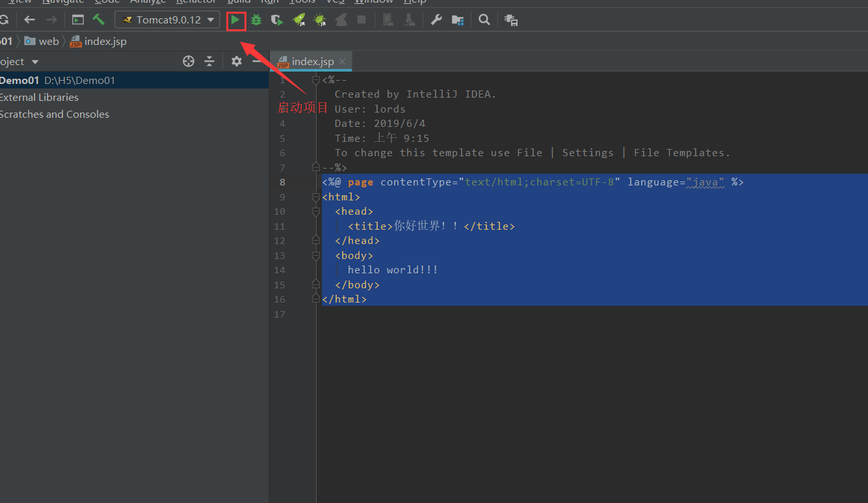Image resolution: width=868 pixels, height=503 pixels.
Task: Open the Window menu
Action: click(374, 2)
